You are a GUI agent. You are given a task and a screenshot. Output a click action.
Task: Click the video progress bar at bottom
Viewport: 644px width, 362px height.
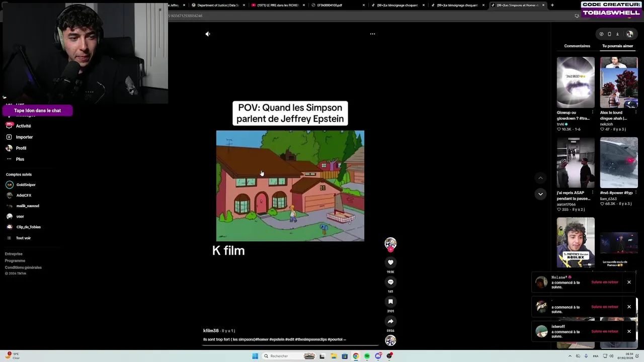point(291,345)
